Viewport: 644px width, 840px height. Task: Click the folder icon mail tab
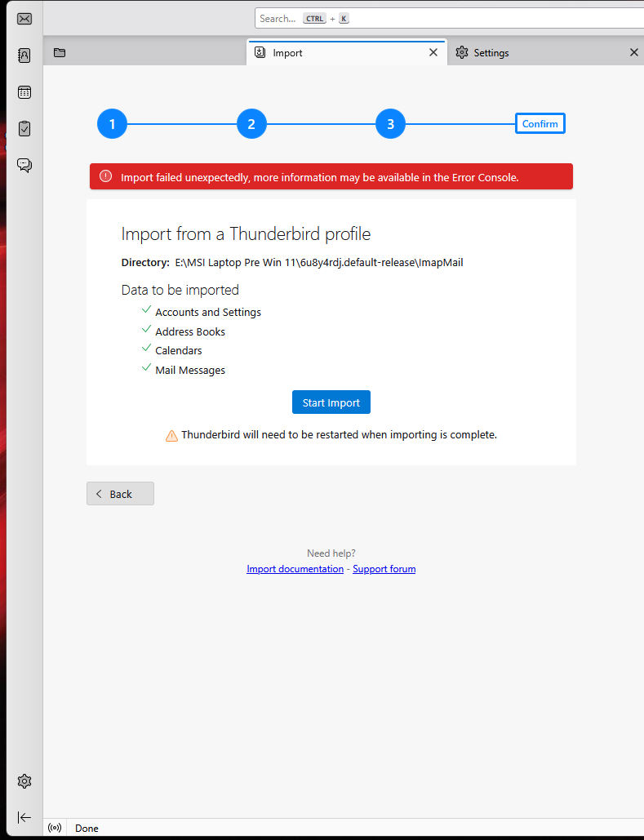pos(60,52)
